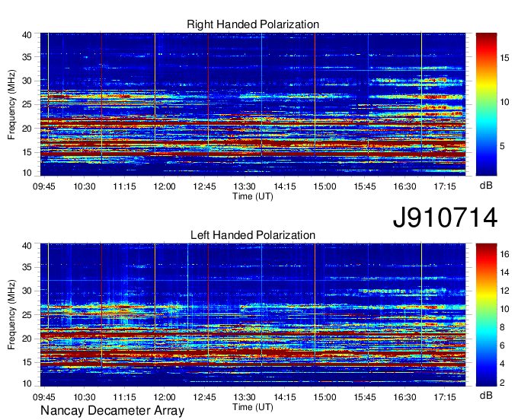
Task: Click the Left Handed plot's color scale bar
Action: [x=486, y=315]
